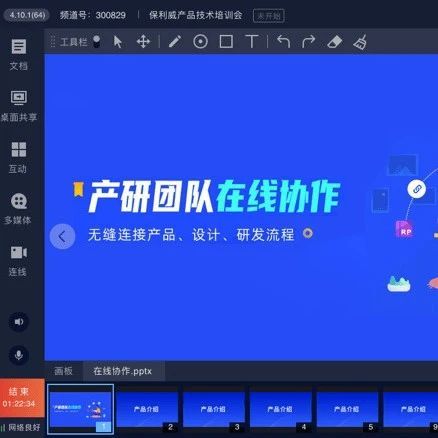Select slide thumbnail 1
The height and width of the screenshot is (438, 438).
[80, 409]
